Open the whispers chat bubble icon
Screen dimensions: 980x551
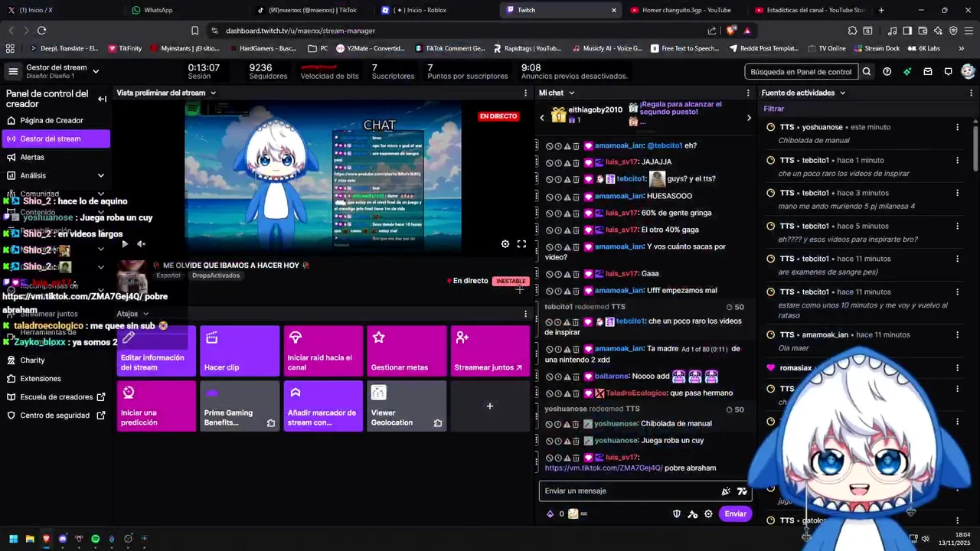(x=948, y=71)
